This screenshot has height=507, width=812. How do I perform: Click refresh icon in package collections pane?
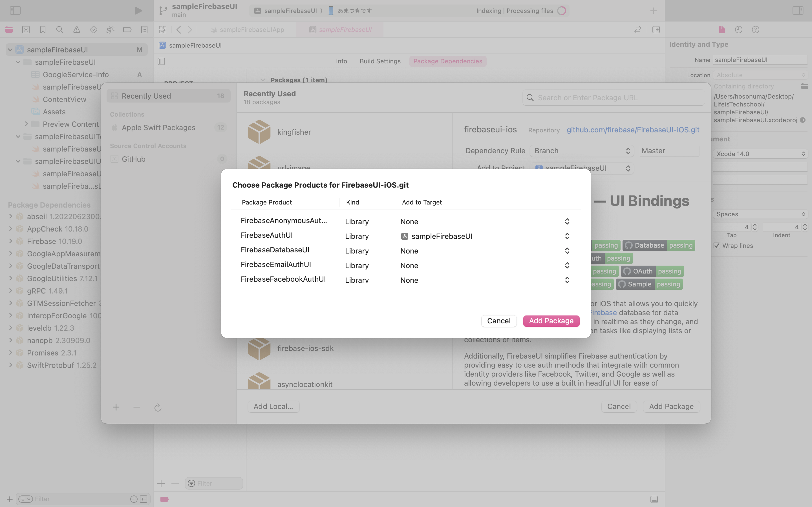[x=158, y=407]
